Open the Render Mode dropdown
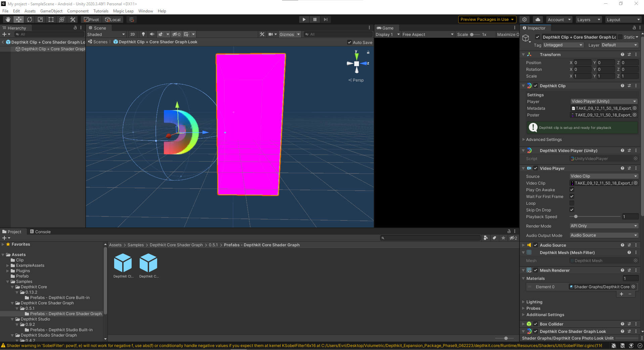This screenshot has height=350, width=644. point(604,226)
